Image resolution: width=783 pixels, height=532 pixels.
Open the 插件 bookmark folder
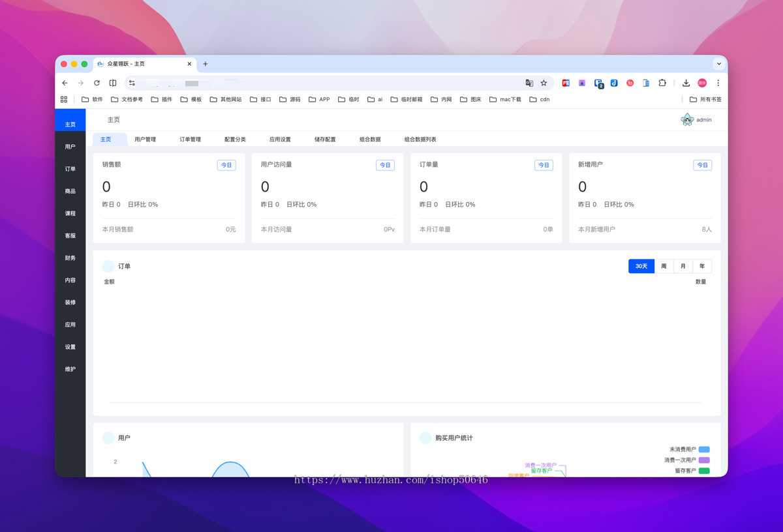162,100
